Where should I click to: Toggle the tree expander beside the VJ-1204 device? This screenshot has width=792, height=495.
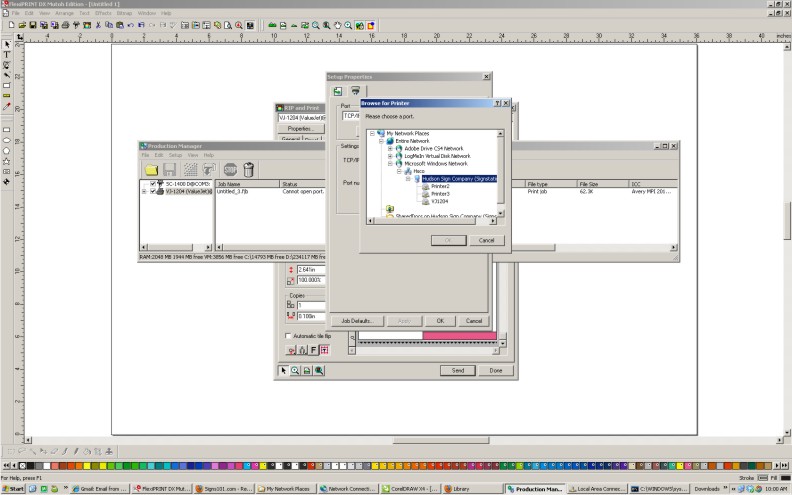point(144,191)
